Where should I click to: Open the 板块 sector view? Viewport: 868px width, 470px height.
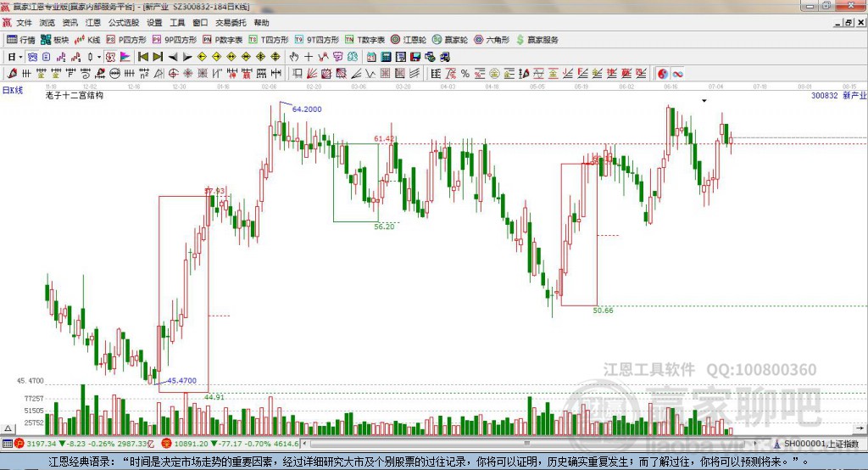(x=54, y=40)
